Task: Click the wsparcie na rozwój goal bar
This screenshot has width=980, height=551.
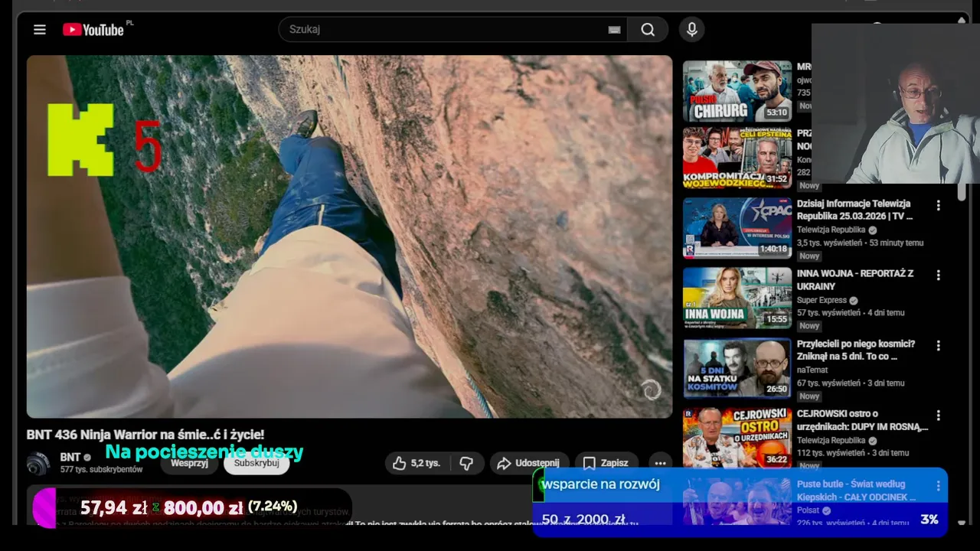Action: point(740,501)
